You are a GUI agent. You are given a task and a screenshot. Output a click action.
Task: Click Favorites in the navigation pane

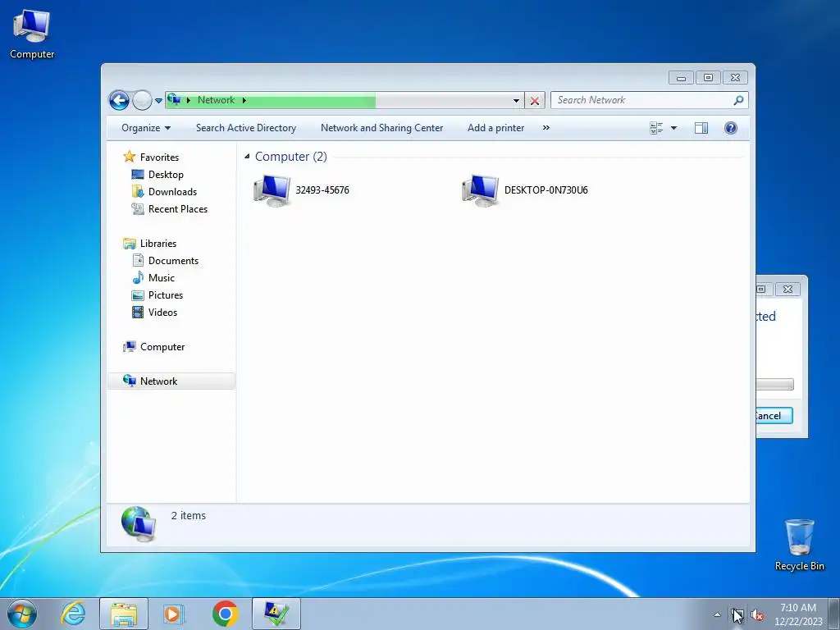pyautogui.click(x=160, y=157)
